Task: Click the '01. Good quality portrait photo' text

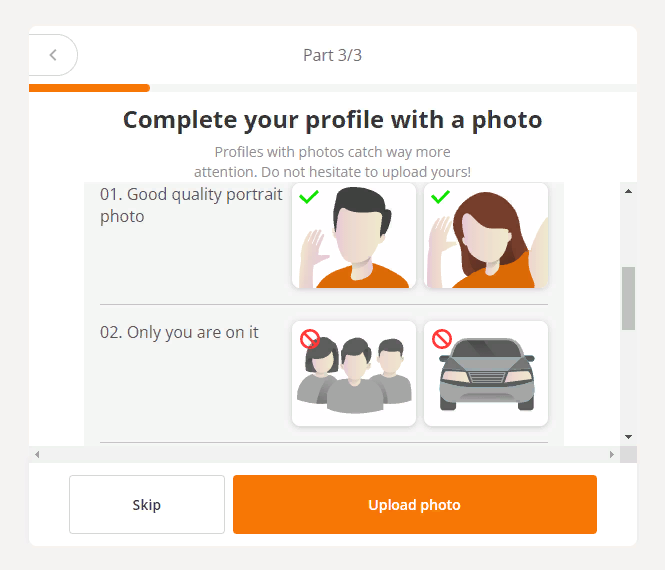Action: [191, 205]
